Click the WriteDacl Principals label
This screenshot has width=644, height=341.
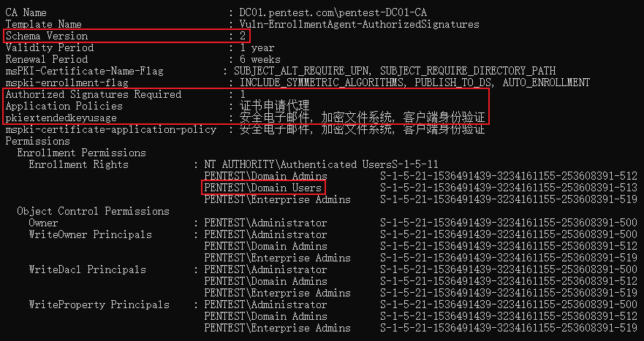tap(88, 269)
